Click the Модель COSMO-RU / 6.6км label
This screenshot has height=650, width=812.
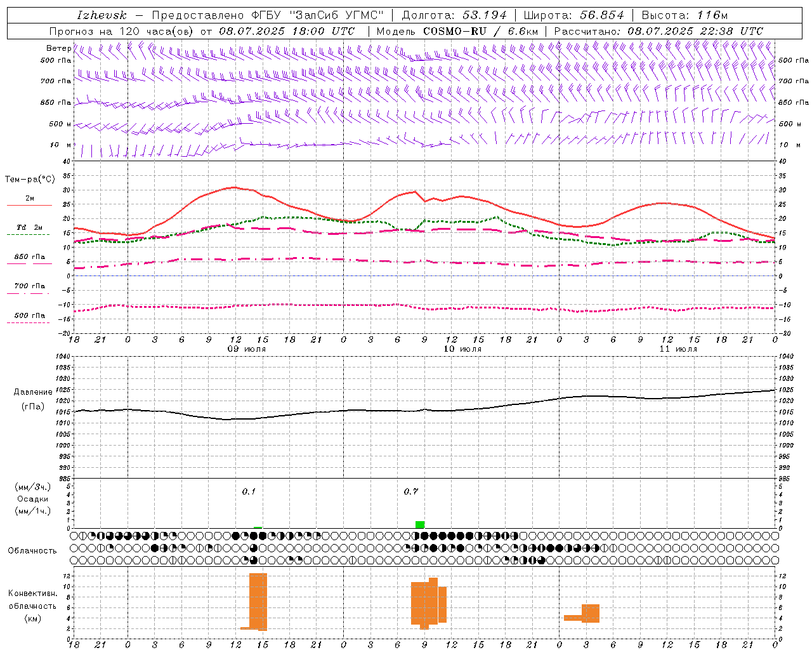pos(457,31)
